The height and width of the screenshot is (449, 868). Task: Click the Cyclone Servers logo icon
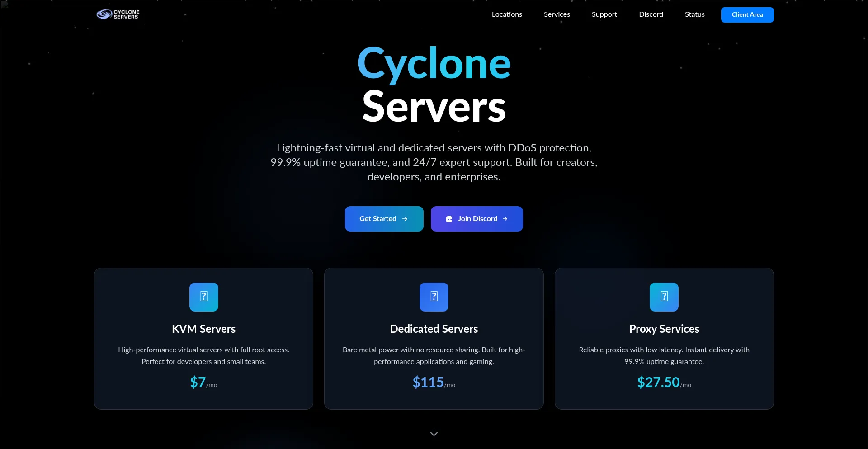pyautogui.click(x=104, y=14)
